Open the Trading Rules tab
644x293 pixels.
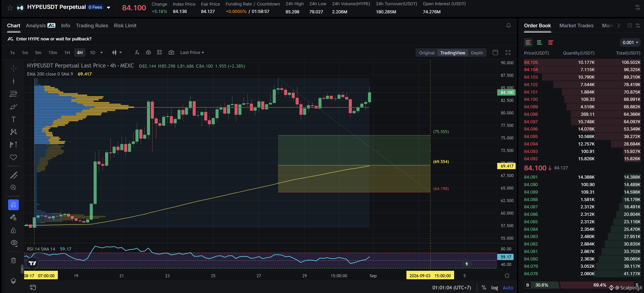point(92,25)
